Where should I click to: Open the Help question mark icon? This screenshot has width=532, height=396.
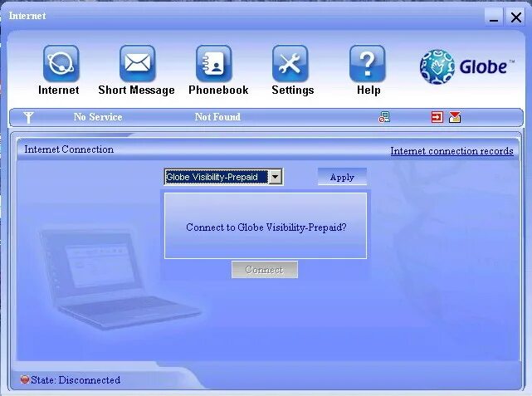pos(368,63)
